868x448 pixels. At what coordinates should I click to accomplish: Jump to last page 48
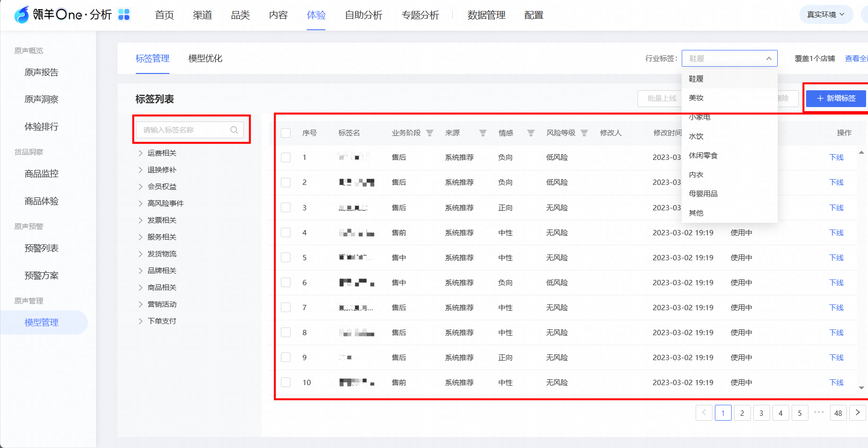click(x=838, y=413)
